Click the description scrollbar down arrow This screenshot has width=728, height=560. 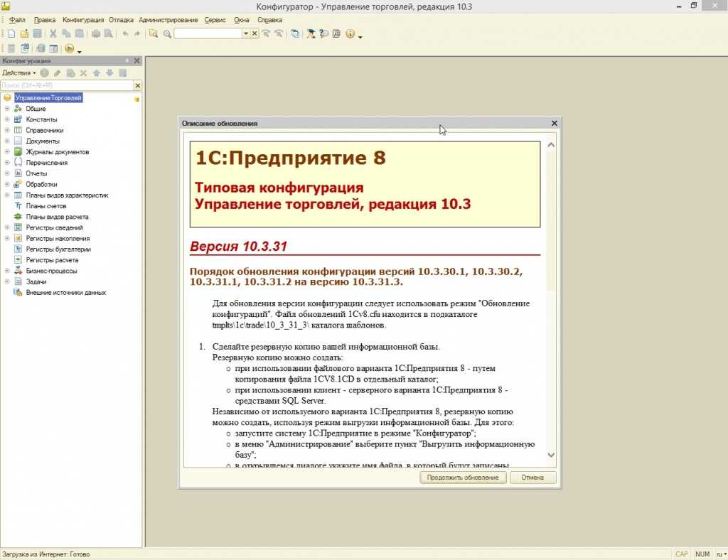click(551, 455)
